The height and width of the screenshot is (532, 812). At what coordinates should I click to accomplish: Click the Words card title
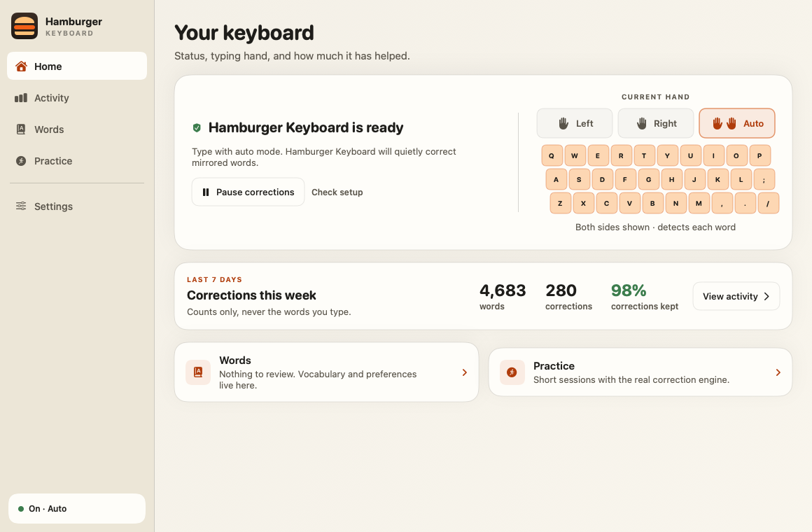tap(235, 360)
